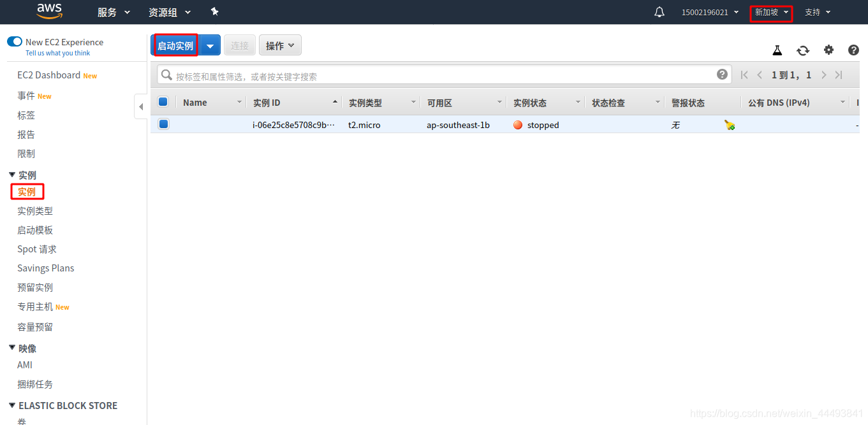
Task: Open 实例类型 in the sidebar
Action: [x=35, y=211]
